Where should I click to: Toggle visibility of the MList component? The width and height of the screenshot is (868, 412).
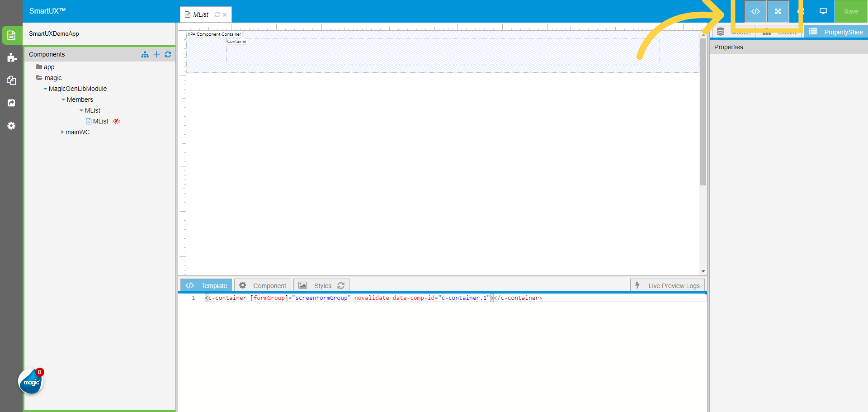point(117,121)
